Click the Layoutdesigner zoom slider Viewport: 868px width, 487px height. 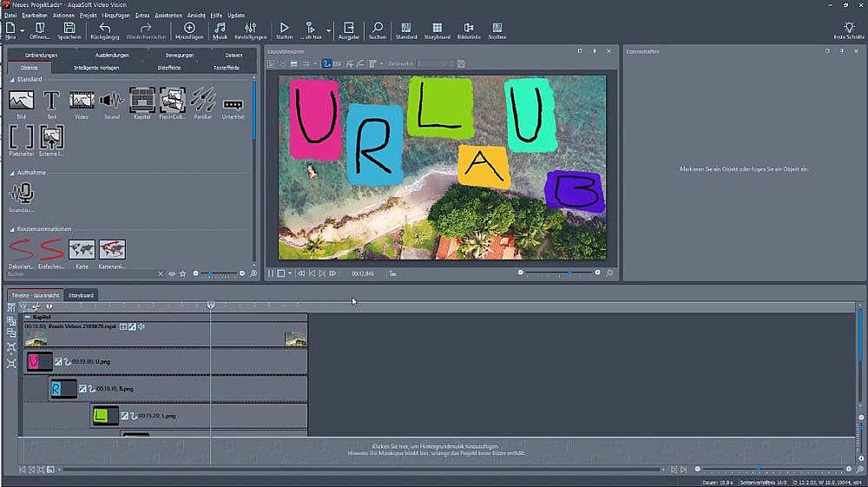560,273
